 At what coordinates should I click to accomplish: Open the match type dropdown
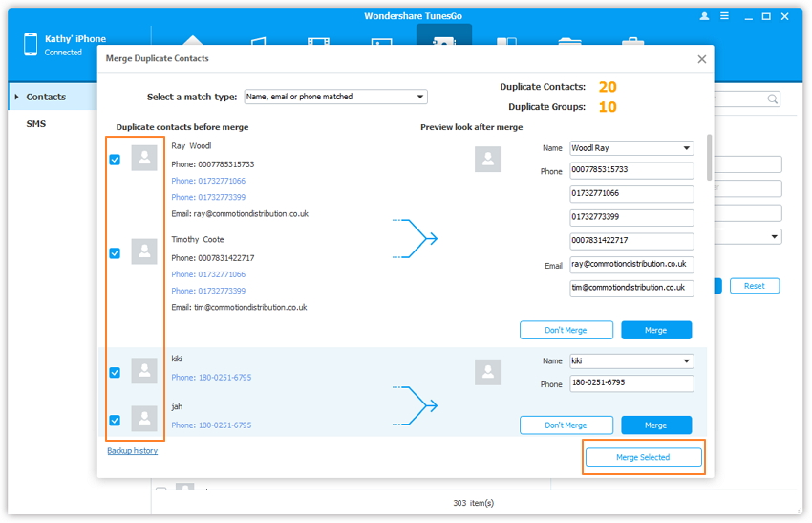pyautogui.click(x=335, y=97)
